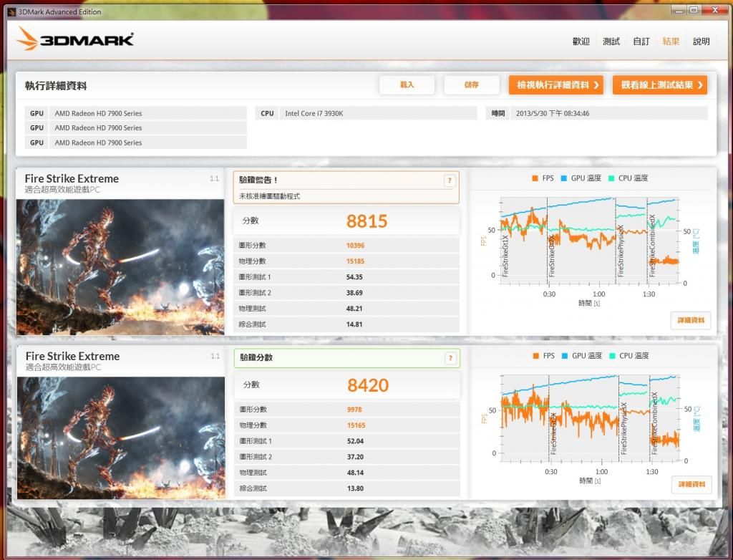This screenshot has width=733, height=560.
Task: Click the 綜合測試 value 14.81
Action: (x=354, y=324)
